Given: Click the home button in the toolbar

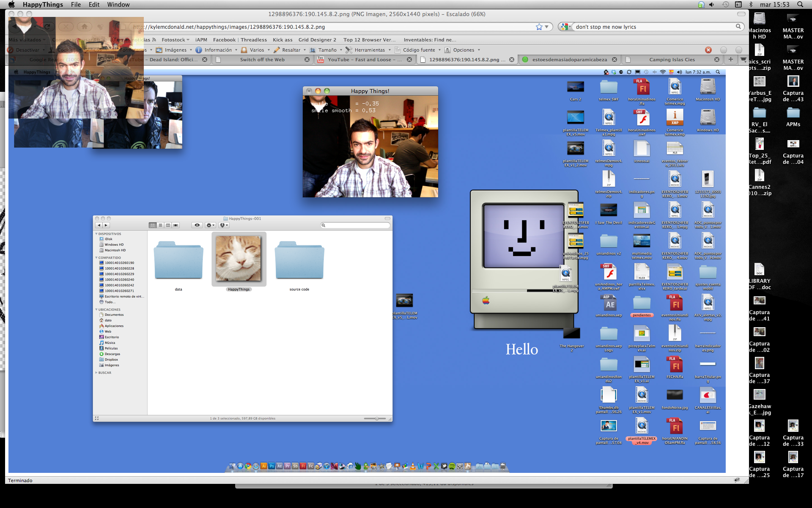Looking at the screenshot, I should [x=84, y=27].
